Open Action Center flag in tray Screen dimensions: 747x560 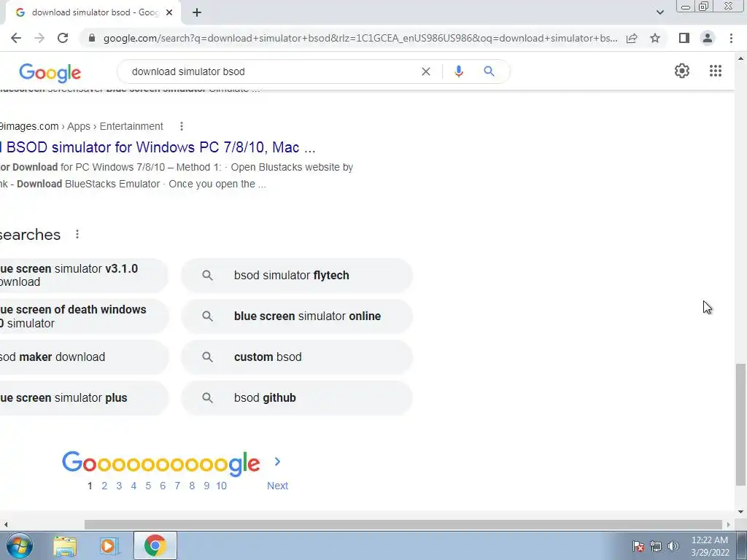pyautogui.click(x=638, y=546)
